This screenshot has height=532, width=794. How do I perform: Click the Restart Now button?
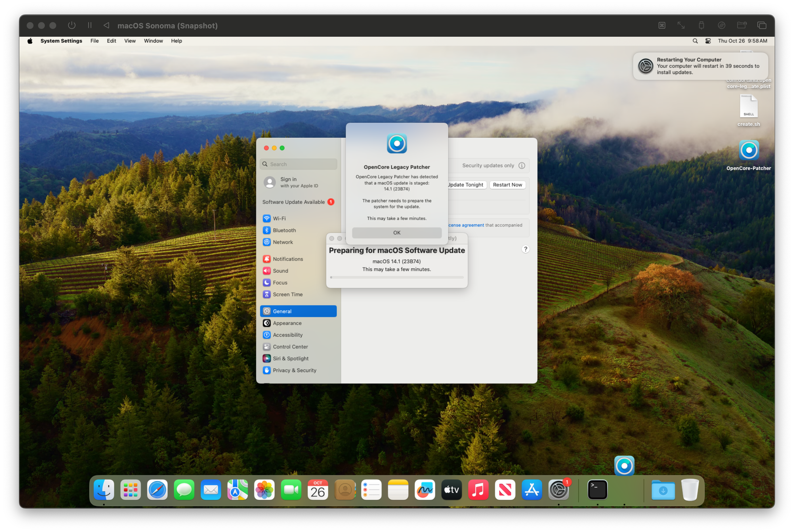tap(507, 185)
